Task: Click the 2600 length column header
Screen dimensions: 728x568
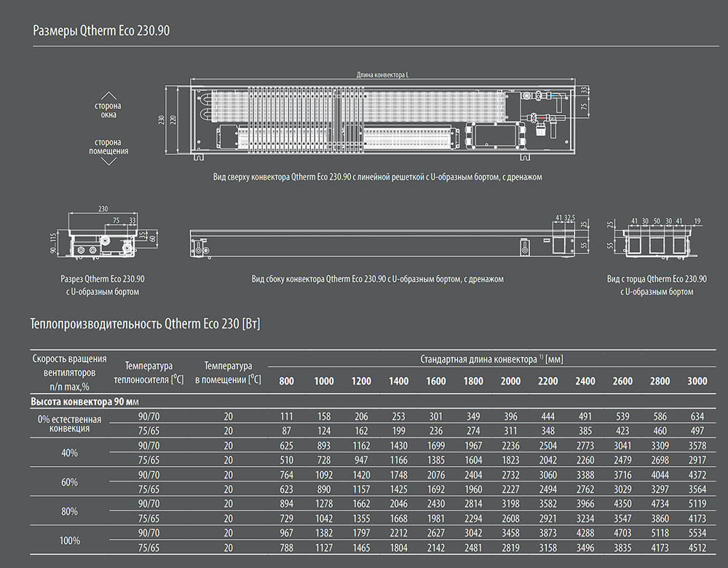Action: [x=622, y=382]
